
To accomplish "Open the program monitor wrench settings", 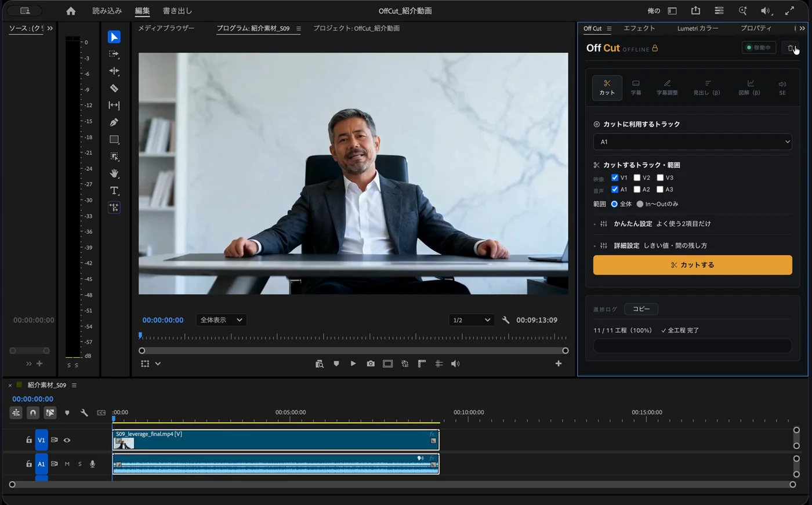I will [x=506, y=320].
